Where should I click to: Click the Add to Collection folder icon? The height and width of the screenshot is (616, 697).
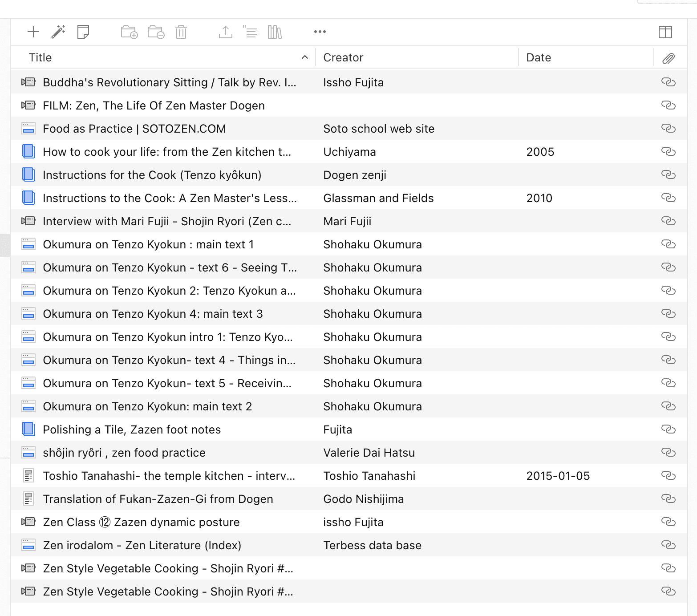(129, 32)
